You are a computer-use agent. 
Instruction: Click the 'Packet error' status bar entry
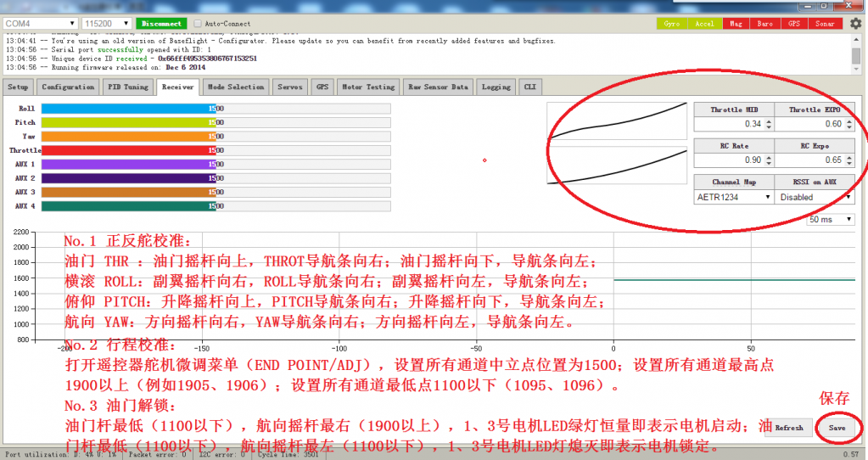pyautogui.click(x=157, y=454)
